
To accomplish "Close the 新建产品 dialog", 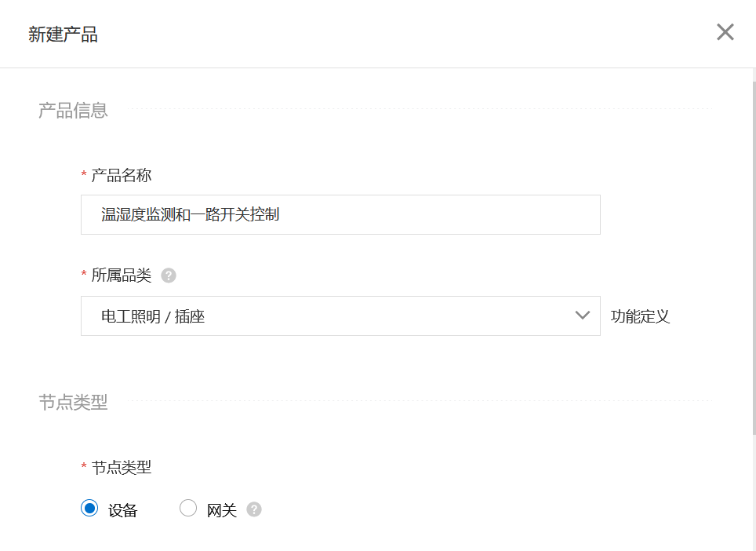I will (725, 32).
